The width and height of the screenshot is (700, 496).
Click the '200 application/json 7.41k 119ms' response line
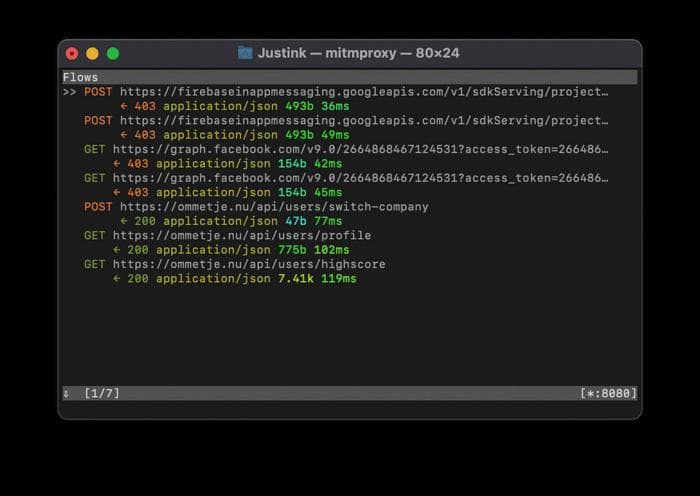point(235,279)
